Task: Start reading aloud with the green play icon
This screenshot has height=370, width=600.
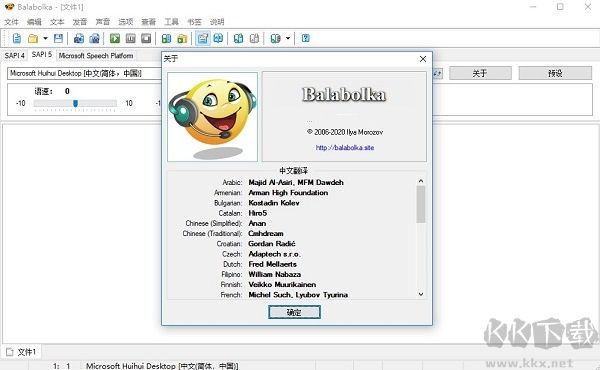Action: (115, 38)
